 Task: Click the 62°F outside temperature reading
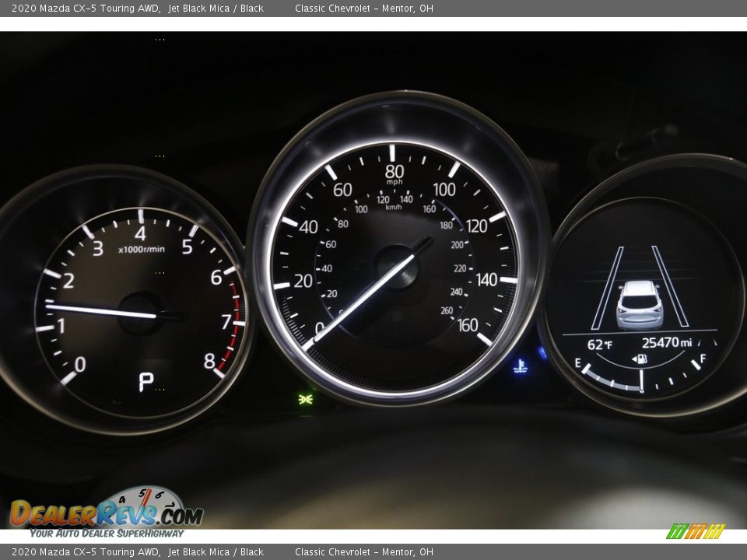pyautogui.click(x=599, y=344)
